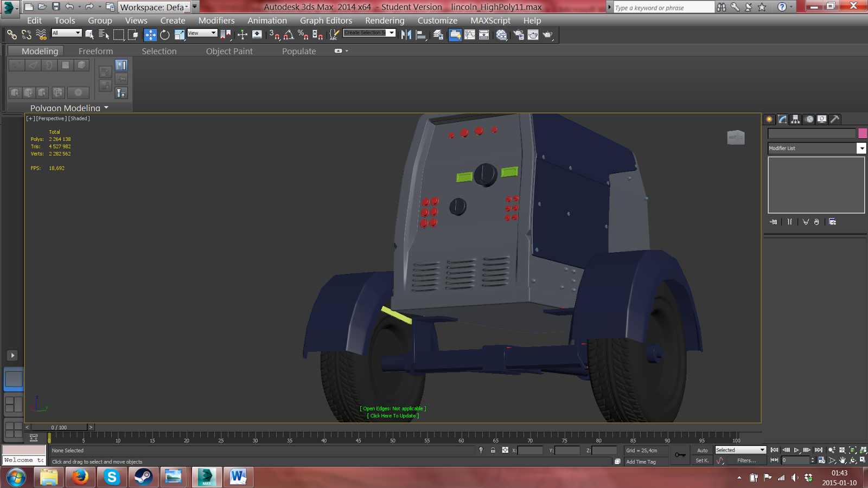This screenshot has width=868, height=488.
Task: Open the Create panel star icon
Action: [x=769, y=119]
